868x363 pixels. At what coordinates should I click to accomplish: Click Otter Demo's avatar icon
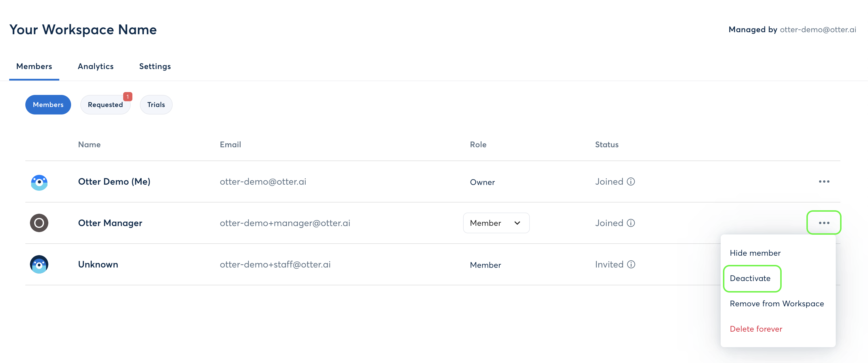pos(39,183)
